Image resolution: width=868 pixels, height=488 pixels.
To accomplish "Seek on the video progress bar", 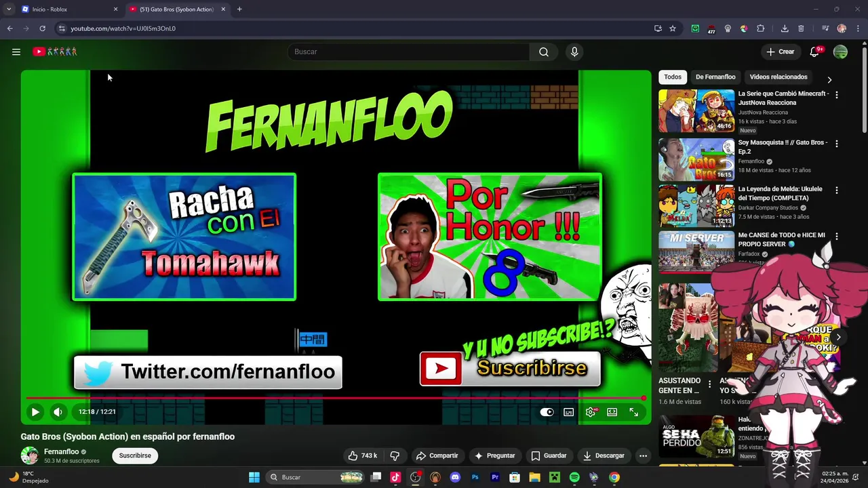I will tap(336, 399).
